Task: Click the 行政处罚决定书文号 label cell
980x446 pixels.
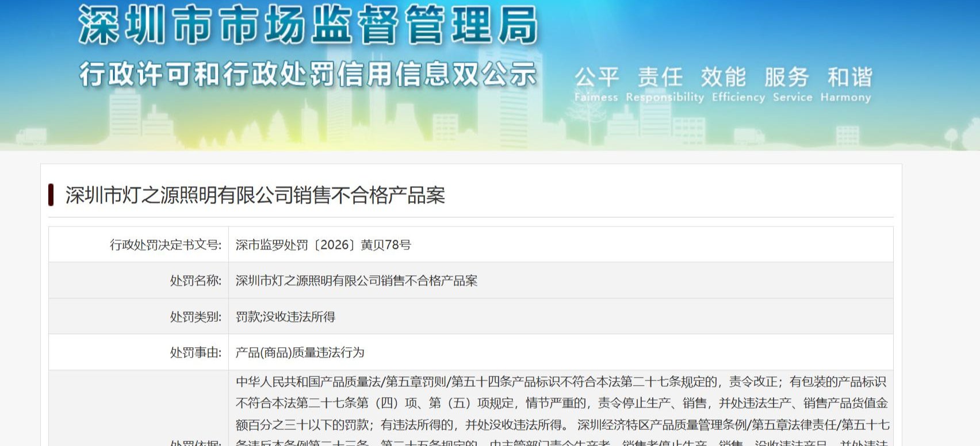Action: pyautogui.click(x=139, y=245)
